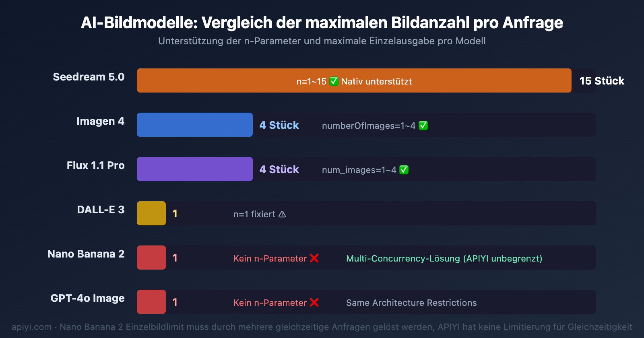Open the apiyi.com footer link

tap(31, 327)
